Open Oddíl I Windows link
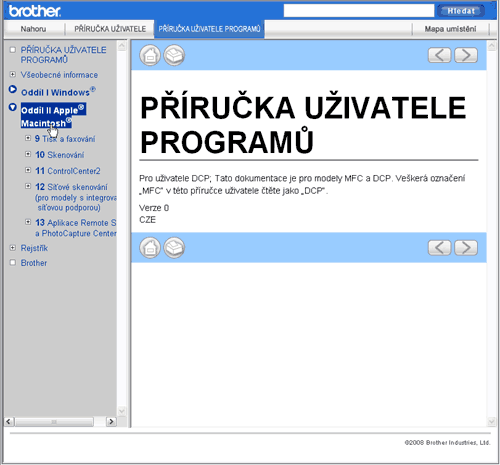Viewport: 500px width, 465px height. click(x=58, y=92)
